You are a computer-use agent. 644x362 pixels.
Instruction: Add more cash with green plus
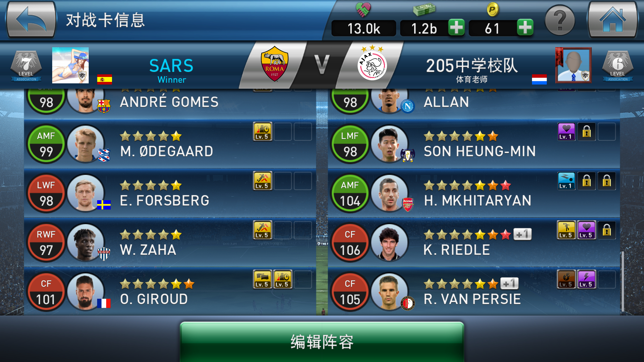(x=456, y=27)
